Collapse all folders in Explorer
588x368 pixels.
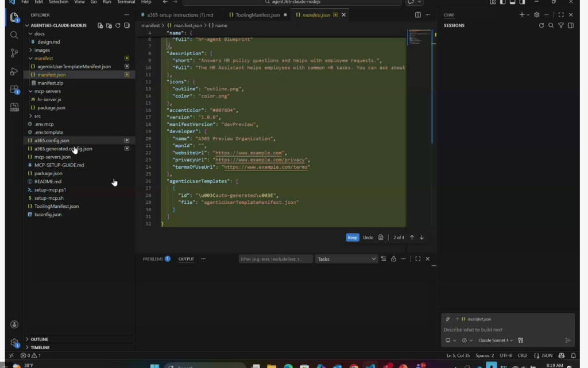pyautogui.click(x=127, y=25)
